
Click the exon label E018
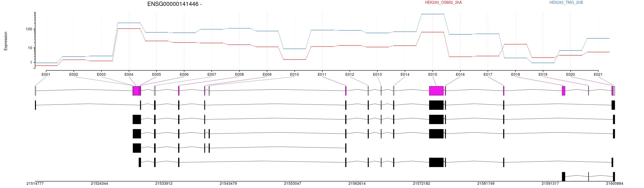click(x=515, y=74)
